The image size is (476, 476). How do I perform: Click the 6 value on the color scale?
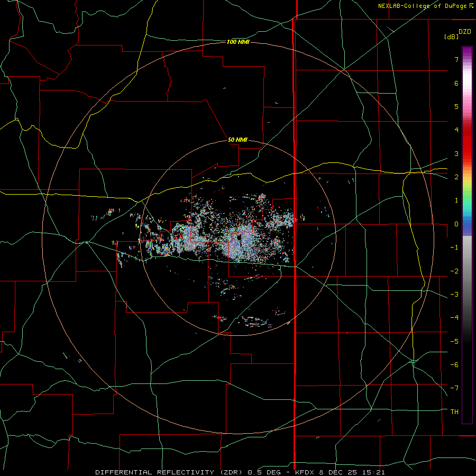pyautogui.click(x=456, y=83)
